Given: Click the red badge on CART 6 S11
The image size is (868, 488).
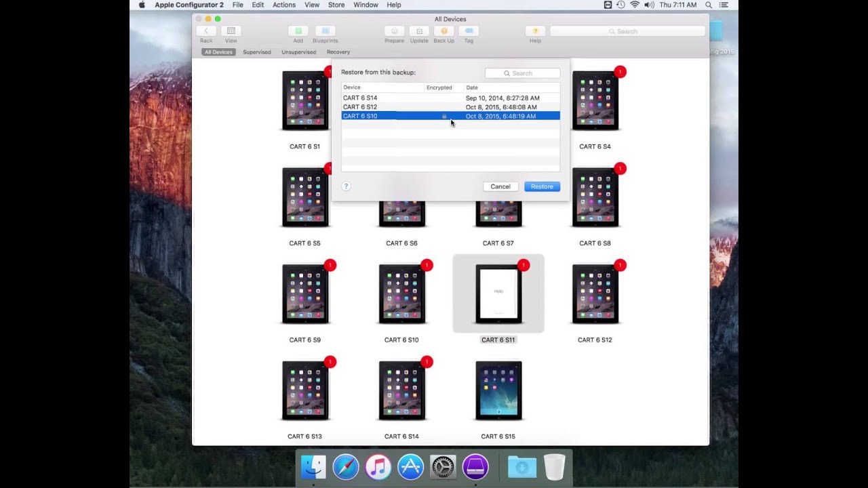Looking at the screenshot, I should 524,265.
